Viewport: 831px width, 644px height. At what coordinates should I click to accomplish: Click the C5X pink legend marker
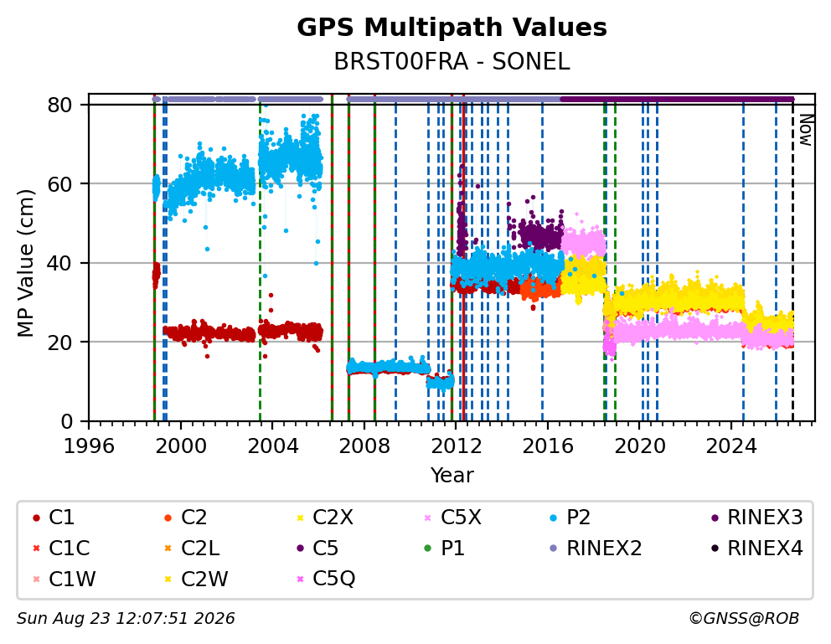pyautogui.click(x=428, y=518)
